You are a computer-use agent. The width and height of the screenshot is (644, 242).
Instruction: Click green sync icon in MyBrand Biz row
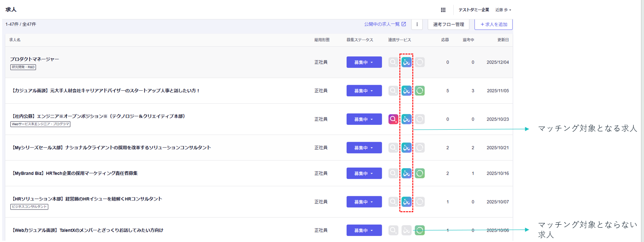click(420, 173)
